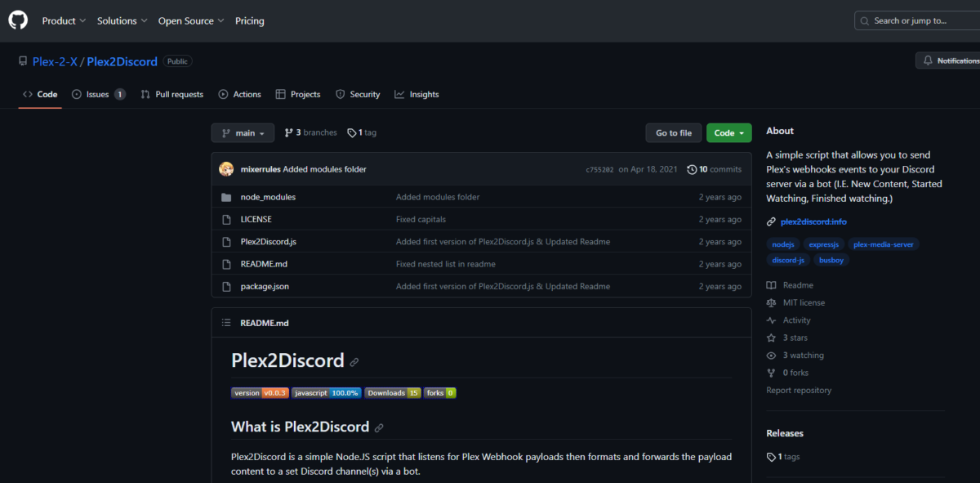View the 10 commits history
The width and height of the screenshot is (980, 483).
tap(715, 169)
